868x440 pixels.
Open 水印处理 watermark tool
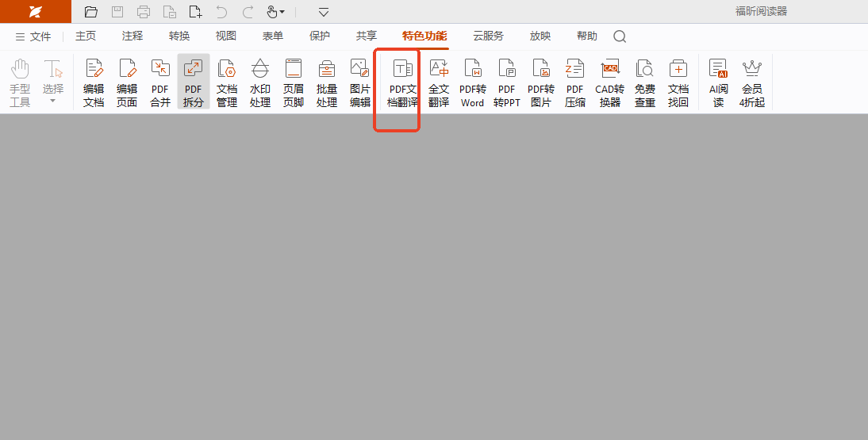click(260, 82)
